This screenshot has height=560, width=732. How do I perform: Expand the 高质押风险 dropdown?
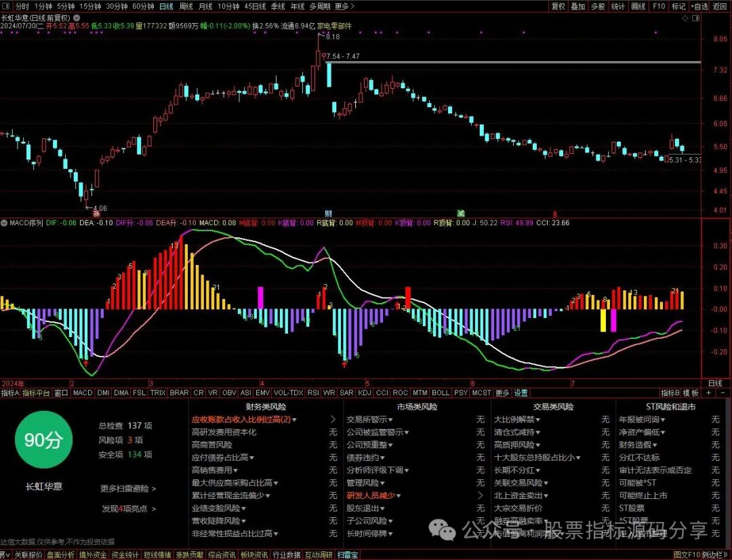[517, 445]
